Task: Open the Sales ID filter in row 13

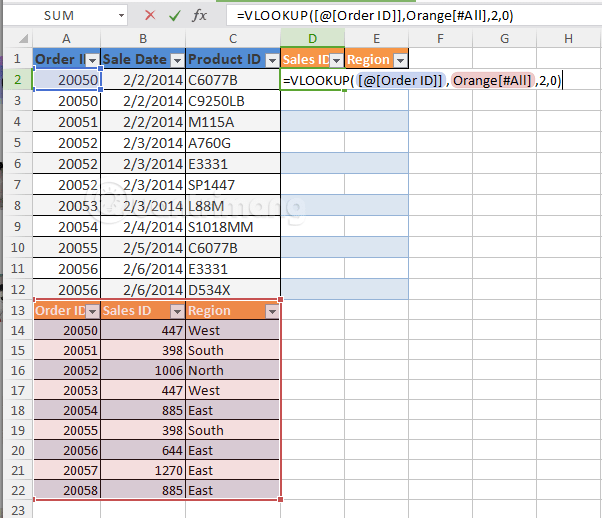Action: coord(177,311)
